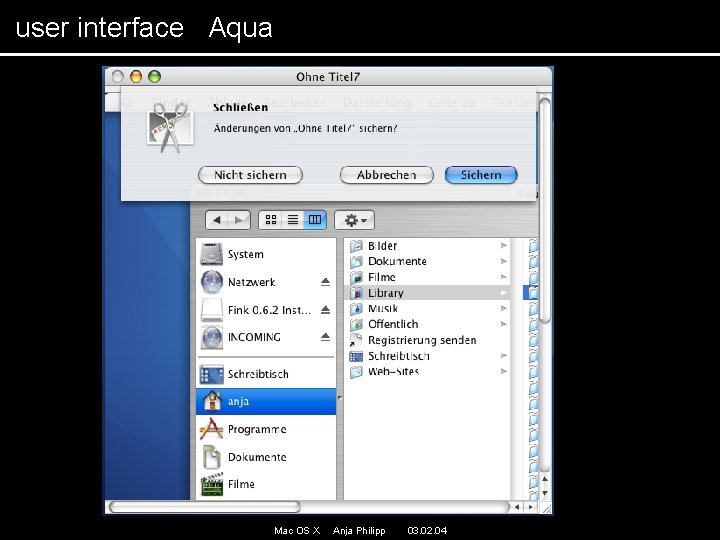This screenshot has width=720, height=540.
Task: Click the vertical scroll down arrow
Action: 545,493
